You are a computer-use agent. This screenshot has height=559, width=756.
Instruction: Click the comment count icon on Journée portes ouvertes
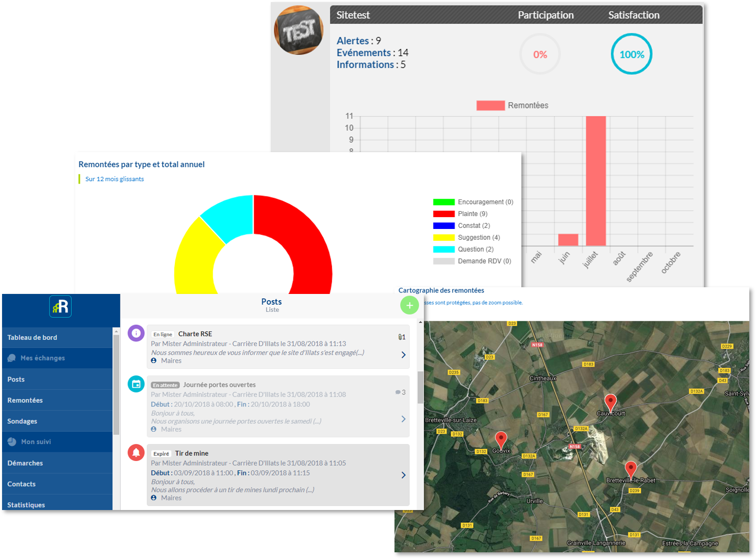click(398, 392)
